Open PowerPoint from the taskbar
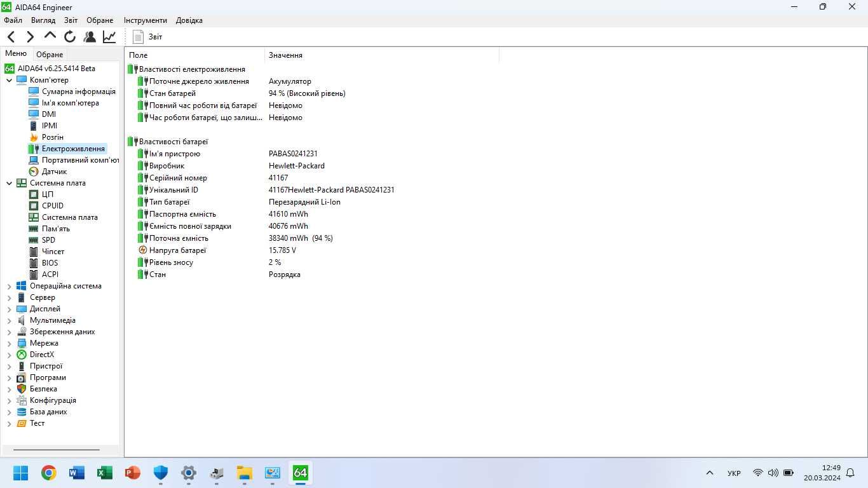The image size is (868, 488). [x=133, y=473]
